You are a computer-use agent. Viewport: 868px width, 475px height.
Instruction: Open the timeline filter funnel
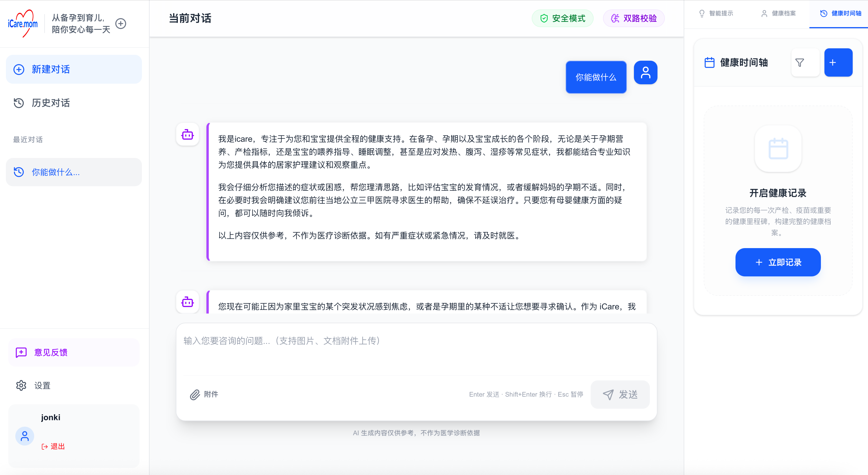pos(805,62)
